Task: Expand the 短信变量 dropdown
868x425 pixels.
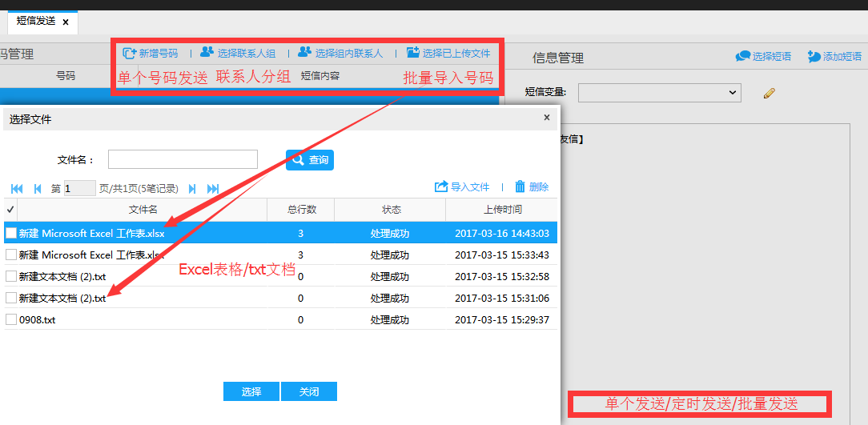Action: 659,93
